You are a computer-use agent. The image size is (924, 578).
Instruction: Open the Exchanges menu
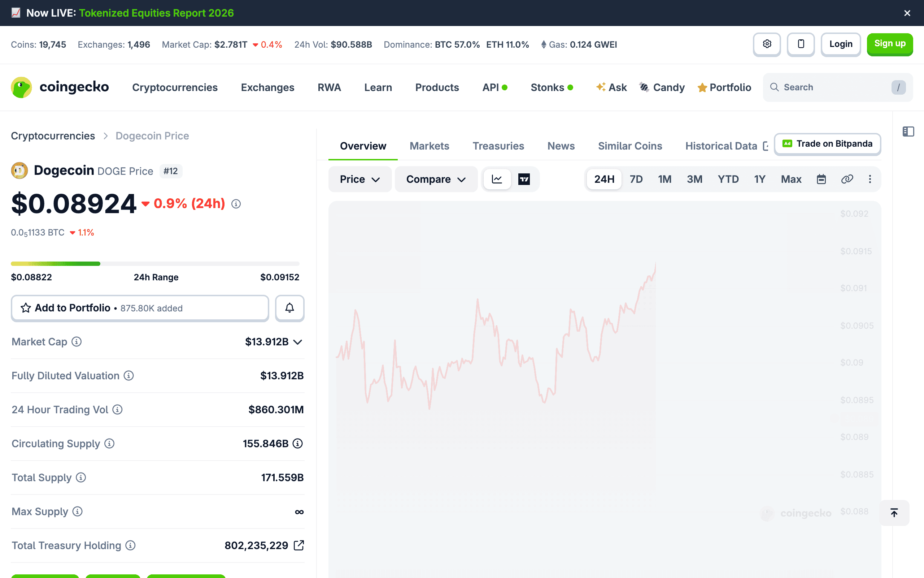coord(268,87)
